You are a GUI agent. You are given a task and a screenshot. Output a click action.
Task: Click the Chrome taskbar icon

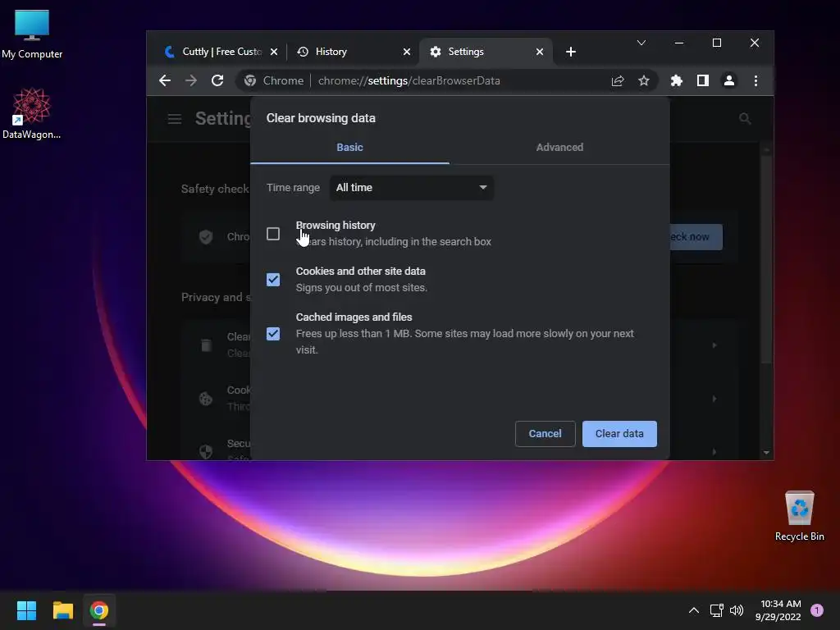tap(99, 610)
